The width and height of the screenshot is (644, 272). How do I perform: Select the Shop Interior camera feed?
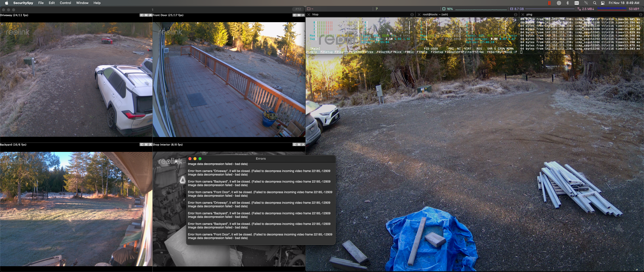229,209
